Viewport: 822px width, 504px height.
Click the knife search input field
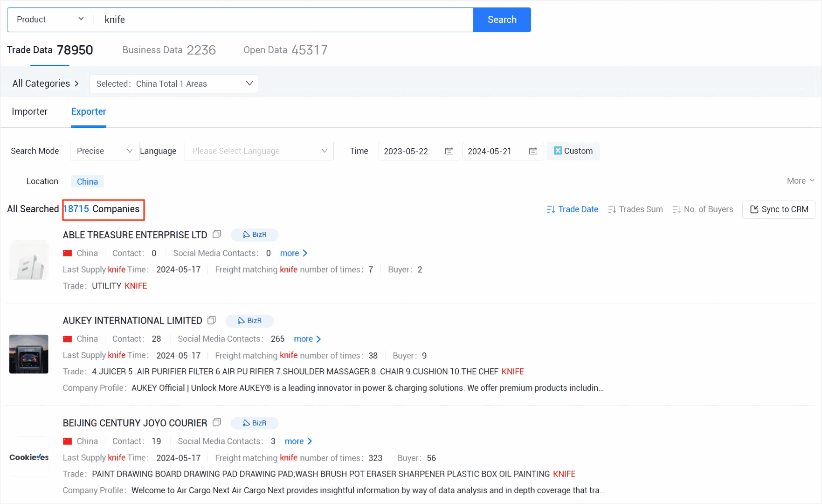pos(284,20)
